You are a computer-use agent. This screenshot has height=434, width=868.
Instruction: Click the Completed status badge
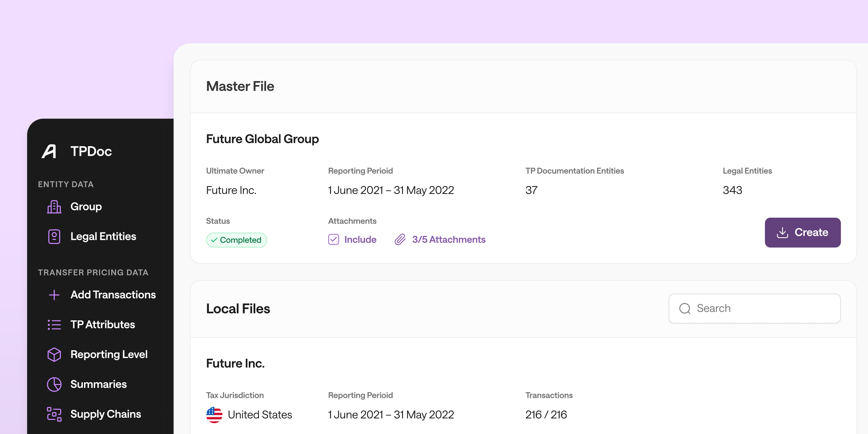point(236,240)
